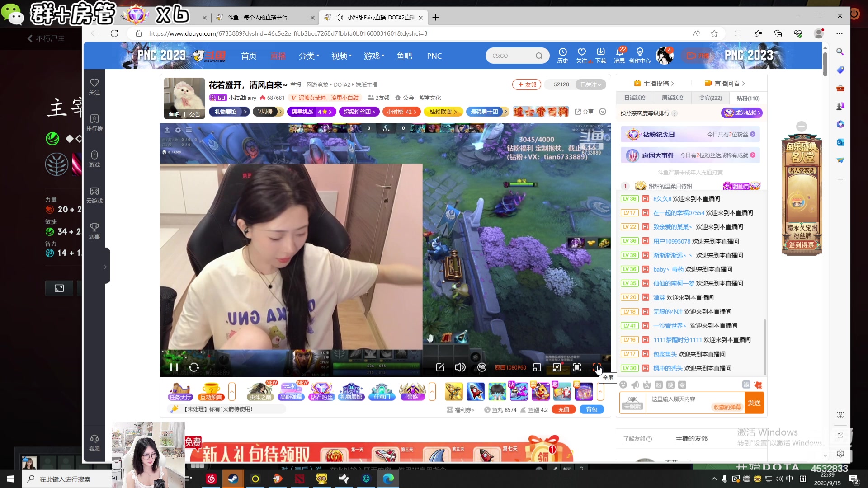Open 礼物展馆 icon below the player
Viewport: 868px width, 488px height.
click(352, 391)
